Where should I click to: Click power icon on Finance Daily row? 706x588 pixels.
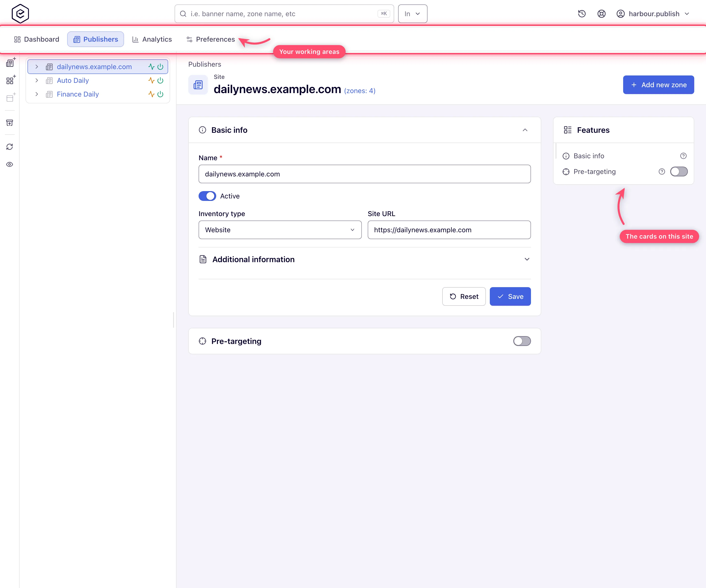[160, 94]
